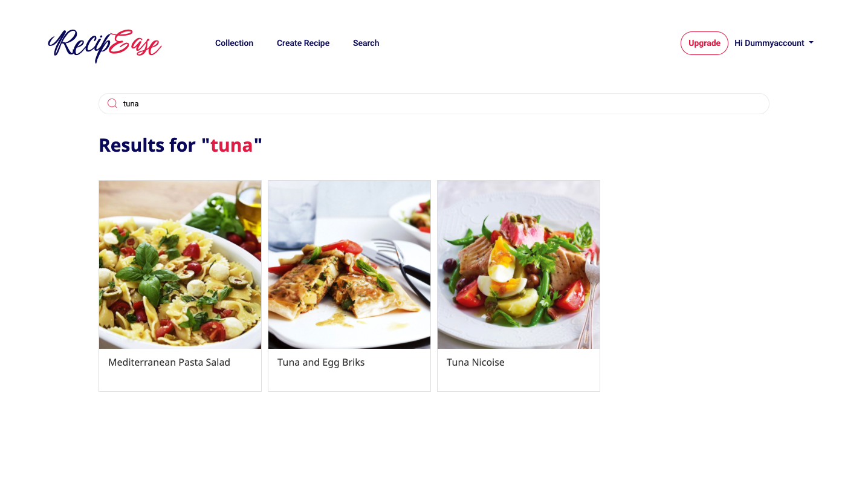
Task: Click right end of the search bar
Action: (x=750, y=103)
